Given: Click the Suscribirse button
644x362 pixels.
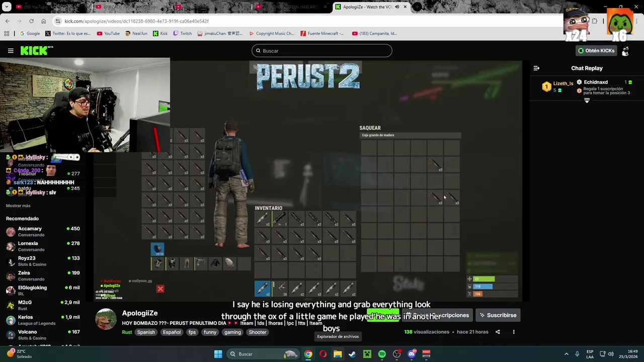Looking at the screenshot, I should pos(497,315).
